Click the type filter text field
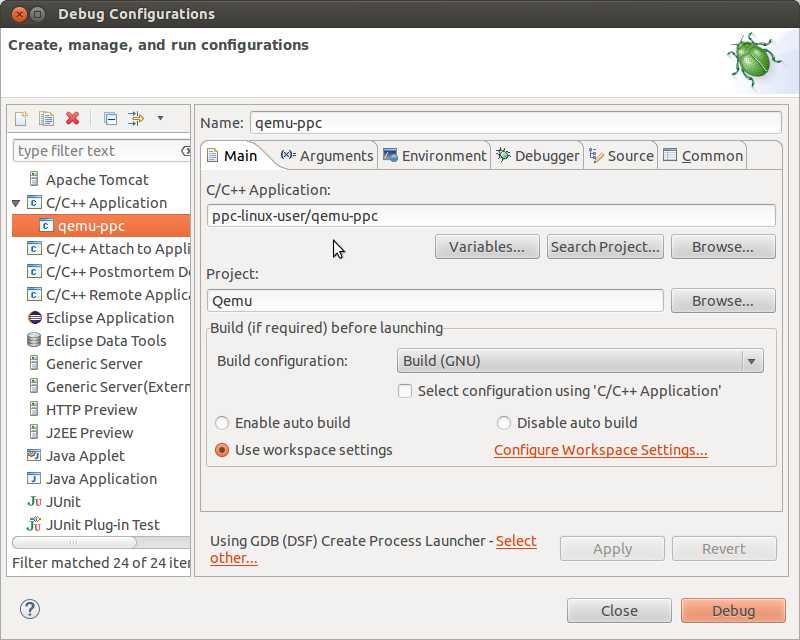This screenshot has height=640, width=800. pyautogui.click(x=97, y=151)
